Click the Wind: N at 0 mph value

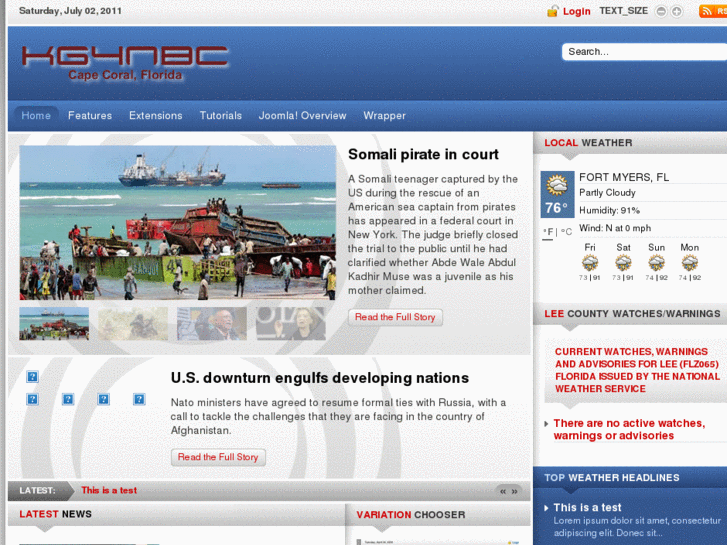615,228
